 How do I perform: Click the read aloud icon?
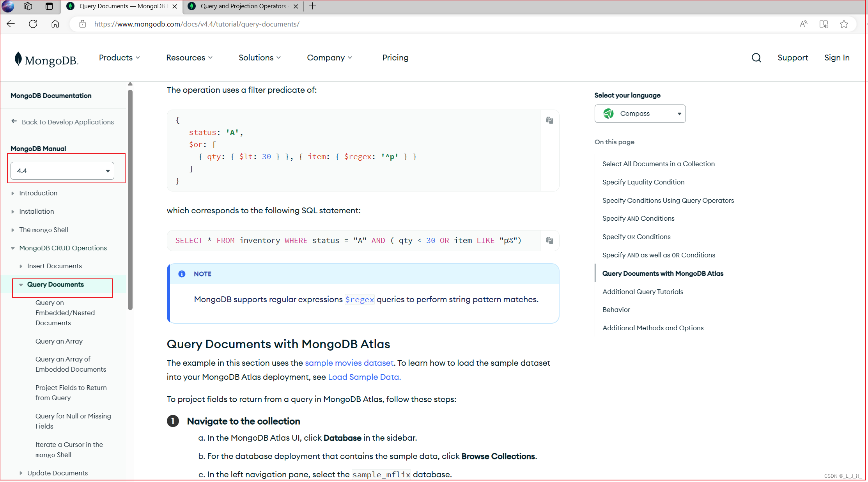(803, 24)
